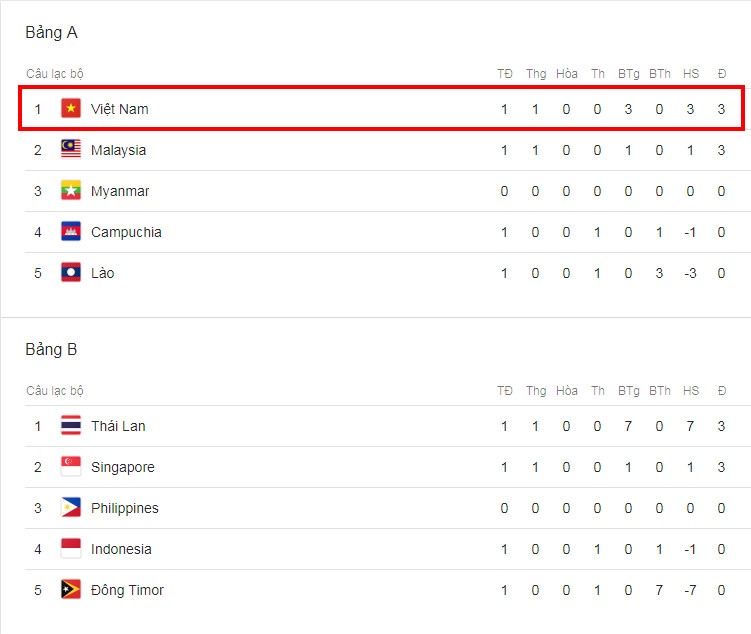Click the HS column header in Bảng A
This screenshot has width=751, height=634.
691,74
